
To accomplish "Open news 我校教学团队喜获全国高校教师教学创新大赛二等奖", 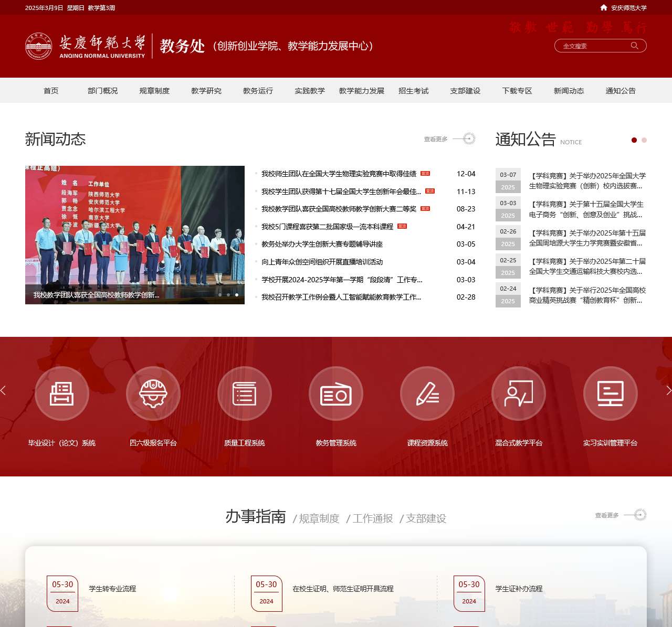I will [x=339, y=209].
